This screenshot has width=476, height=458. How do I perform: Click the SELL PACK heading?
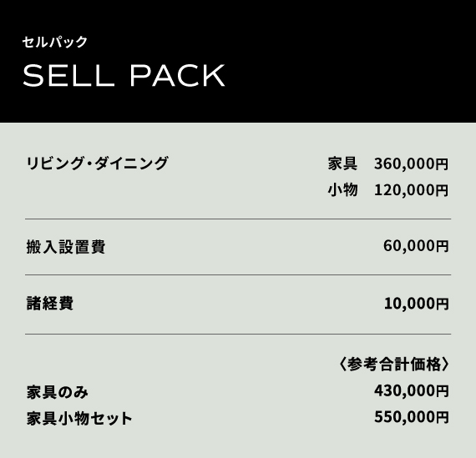click(x=124, y=75)
